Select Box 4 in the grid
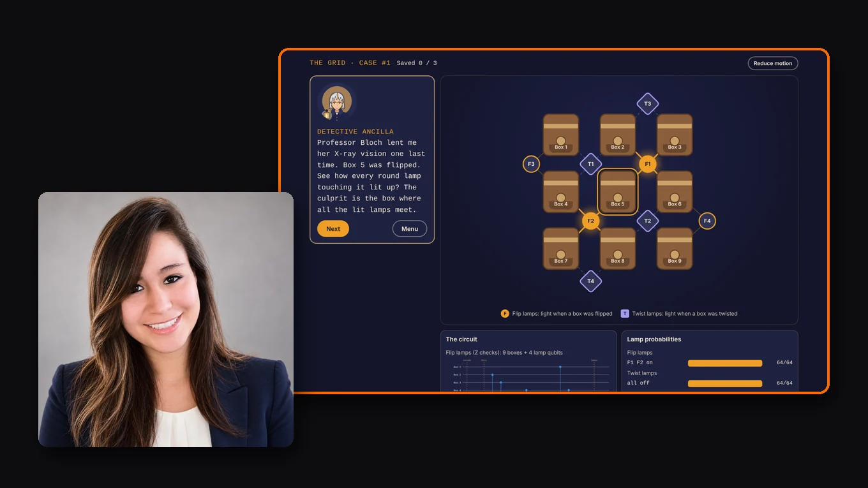Screen dimensions: 868x488 click(x=561, y=191)
